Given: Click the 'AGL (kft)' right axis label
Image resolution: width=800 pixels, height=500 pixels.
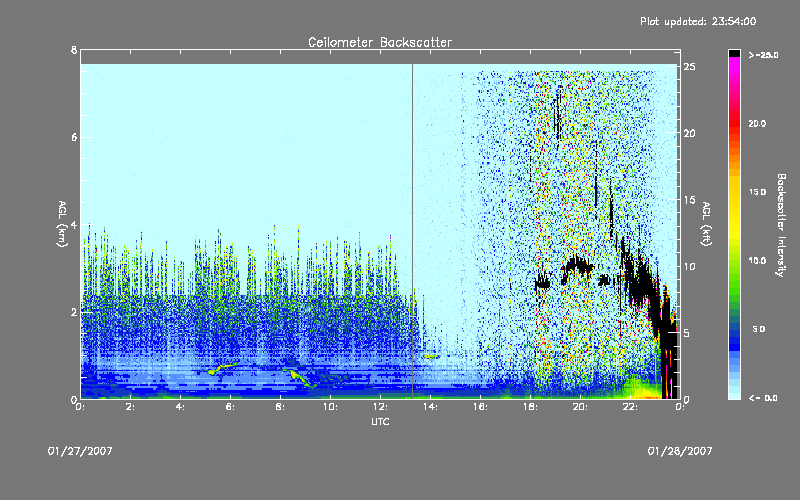Looking at the screenshot, I should click(706, 224).
